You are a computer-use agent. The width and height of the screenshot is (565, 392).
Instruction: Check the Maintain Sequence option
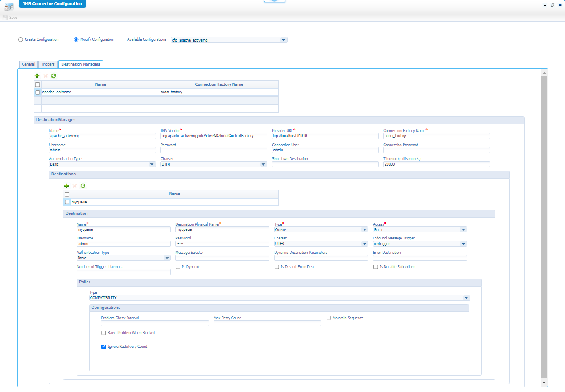(x=329, y=318)
